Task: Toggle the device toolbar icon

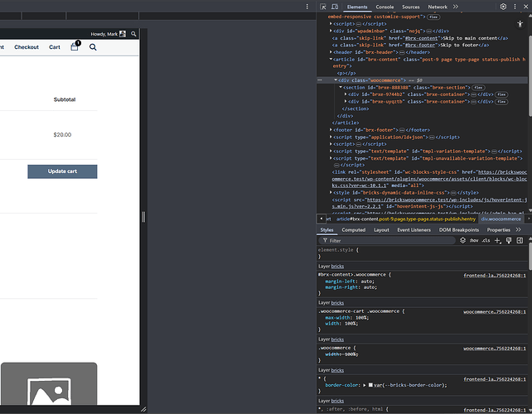Action: pyautogui.click(x=336, y=7)
